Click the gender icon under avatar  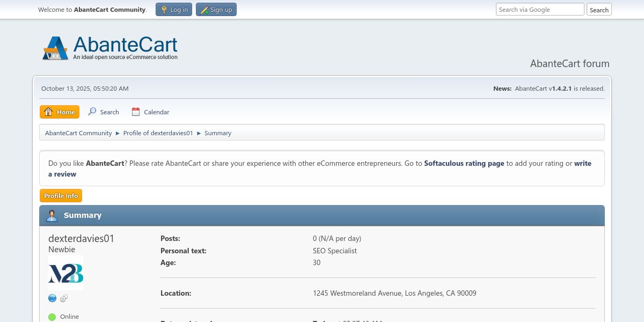(x=64, y=298)
